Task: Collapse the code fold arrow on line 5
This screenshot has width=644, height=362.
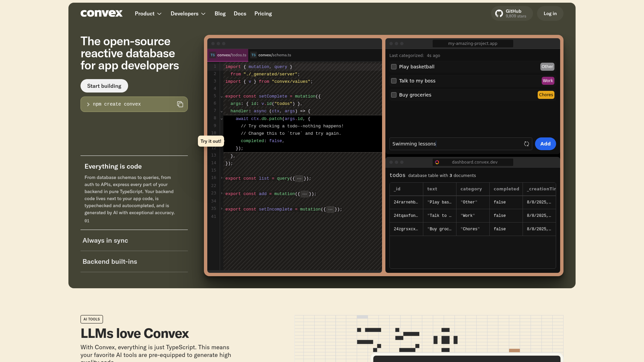Action: pos(222,96)
